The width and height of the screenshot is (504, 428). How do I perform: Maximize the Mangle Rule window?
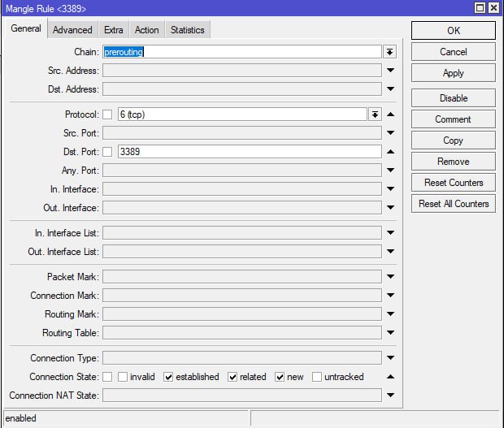coord(480,7)
